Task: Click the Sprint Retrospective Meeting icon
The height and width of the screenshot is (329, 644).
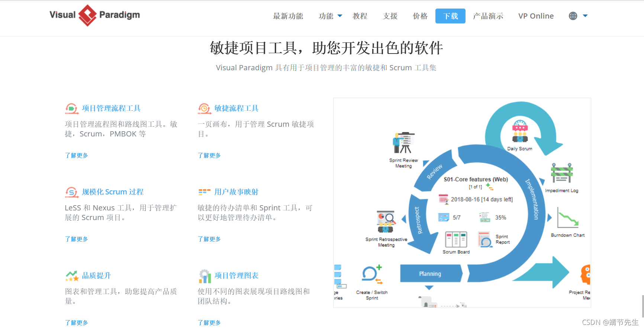Action: coord(386,222)
